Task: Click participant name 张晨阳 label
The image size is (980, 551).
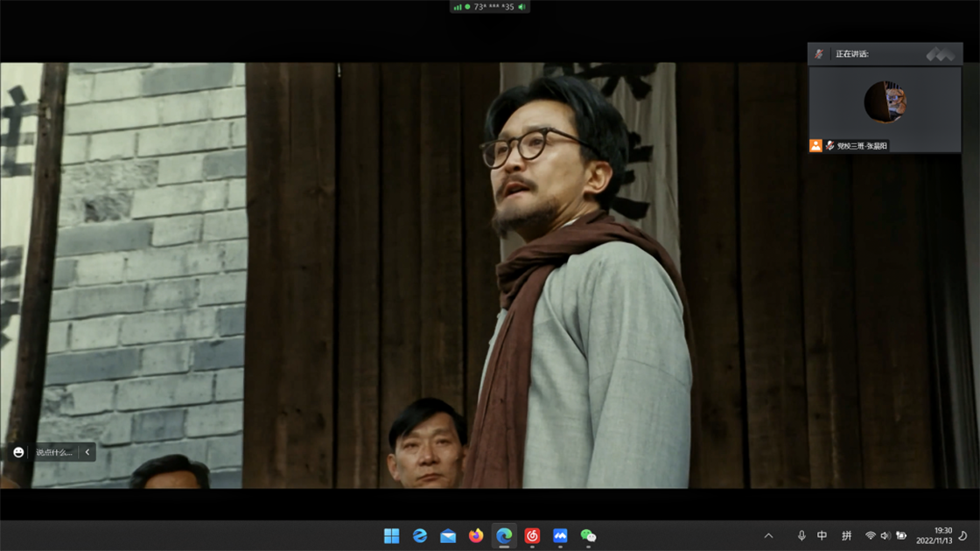Action: pos(863,145)
